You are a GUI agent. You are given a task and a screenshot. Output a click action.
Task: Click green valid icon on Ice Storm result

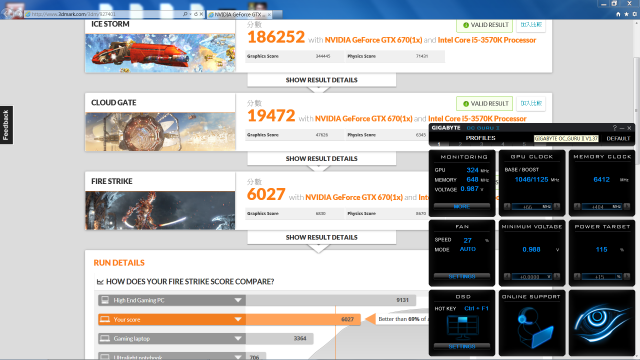(466, 25)
